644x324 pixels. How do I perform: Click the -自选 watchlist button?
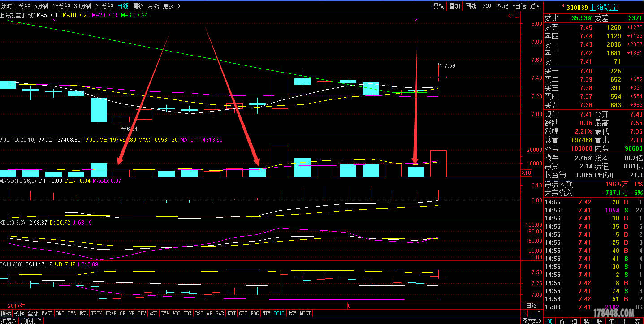[x=519, y=6]
